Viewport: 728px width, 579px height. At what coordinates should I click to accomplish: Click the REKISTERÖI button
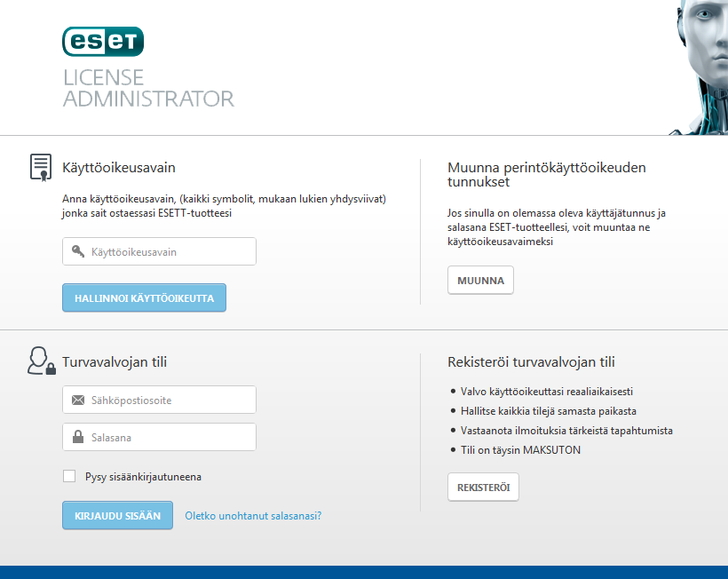coord(483,487)
